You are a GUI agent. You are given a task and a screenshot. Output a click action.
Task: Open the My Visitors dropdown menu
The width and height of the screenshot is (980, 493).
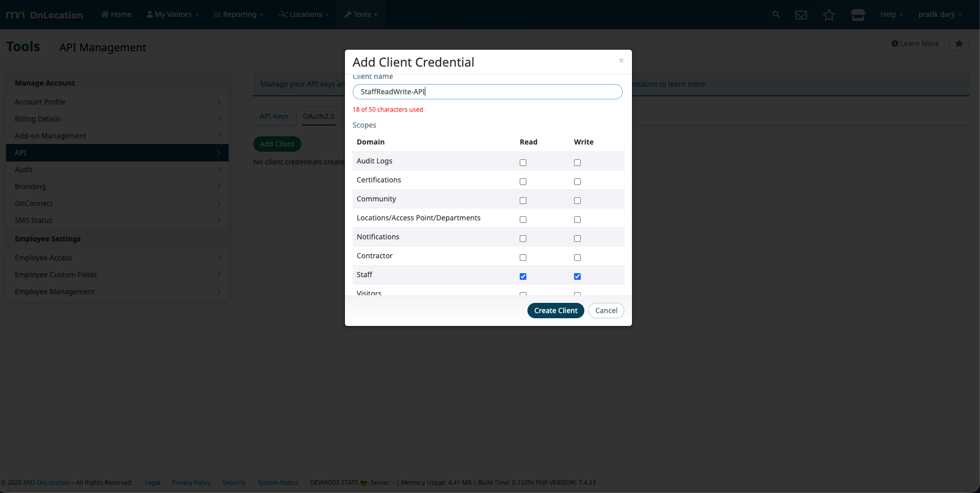pos(172,14)
